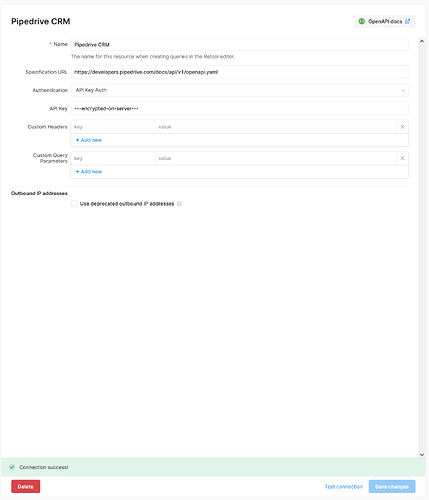Screen dimensions: 429x500
Task: Click the Specification URL field
Action: pos(240,72)
